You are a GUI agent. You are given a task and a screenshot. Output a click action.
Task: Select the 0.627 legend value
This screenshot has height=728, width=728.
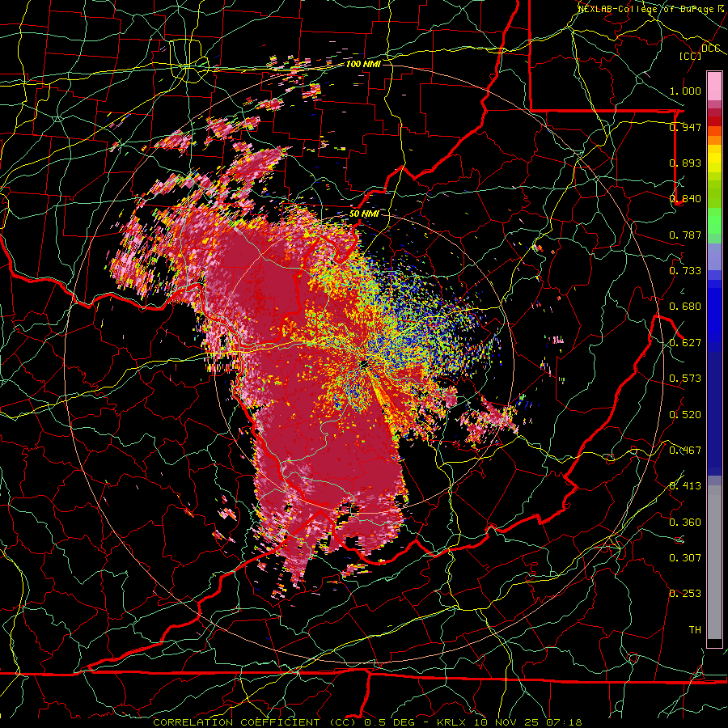tap(685, 343)
